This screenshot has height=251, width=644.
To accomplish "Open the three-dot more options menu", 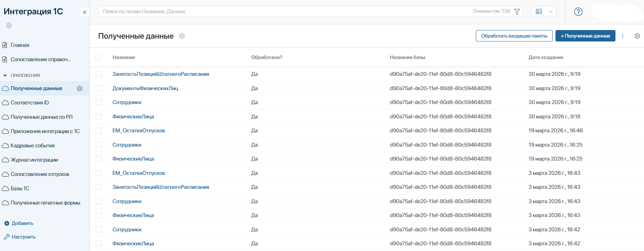I will coord(623,36).
